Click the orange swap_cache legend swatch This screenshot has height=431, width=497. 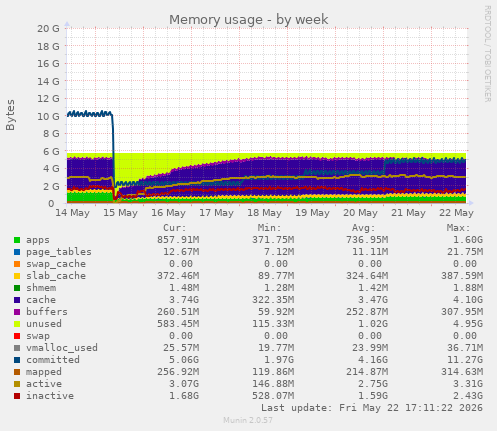[17, 264]
